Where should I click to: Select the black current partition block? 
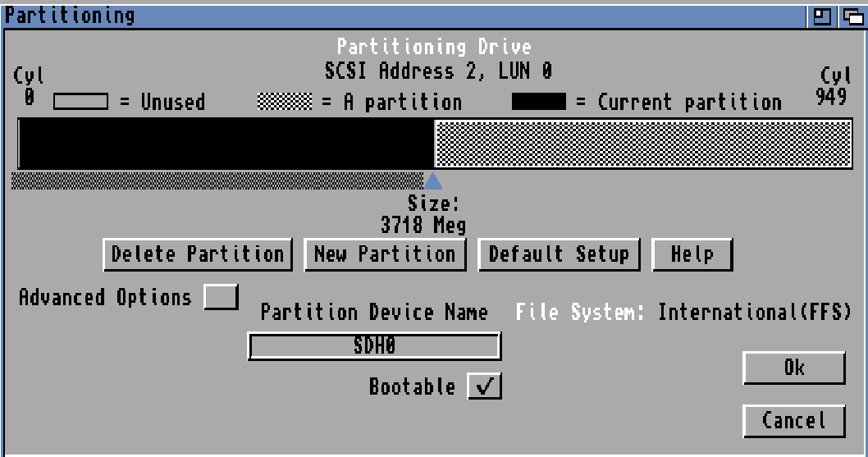click(226, 144)
